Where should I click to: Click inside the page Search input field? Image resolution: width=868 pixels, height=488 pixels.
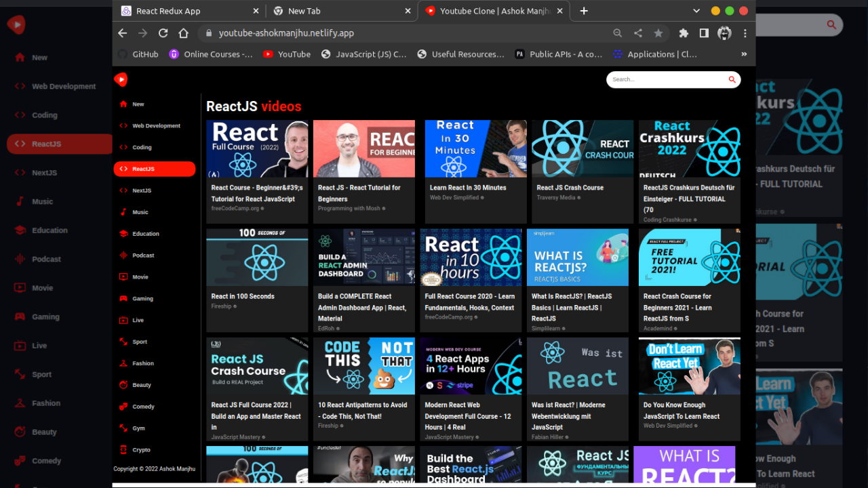coord(667,79)
